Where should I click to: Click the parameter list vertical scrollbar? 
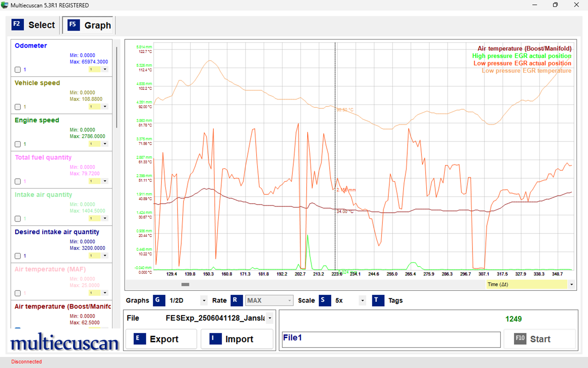click(117, 87)
